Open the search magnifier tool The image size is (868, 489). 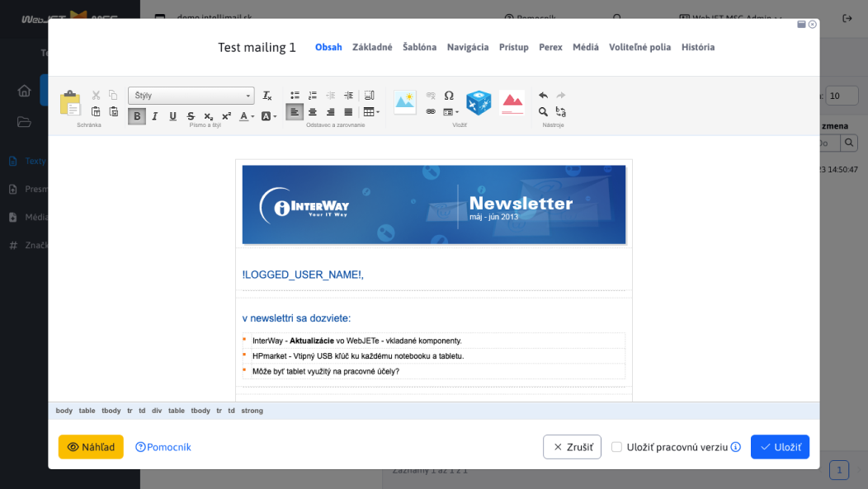click(542, 111)
